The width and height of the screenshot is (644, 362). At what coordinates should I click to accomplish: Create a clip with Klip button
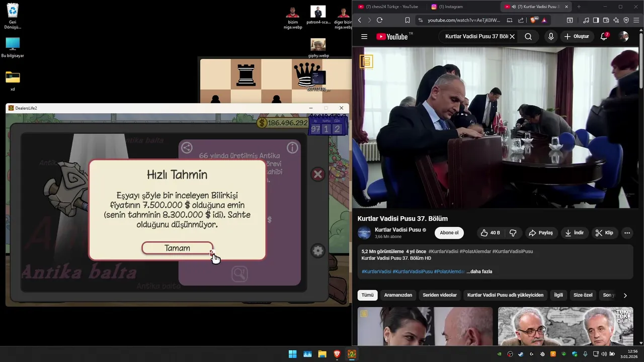click(604, 233)
